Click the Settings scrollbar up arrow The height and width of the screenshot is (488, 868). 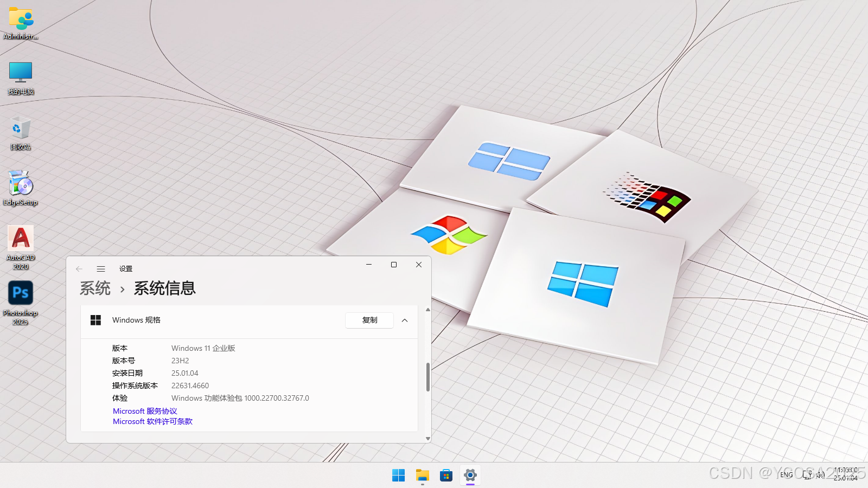(x=428, y=310)
